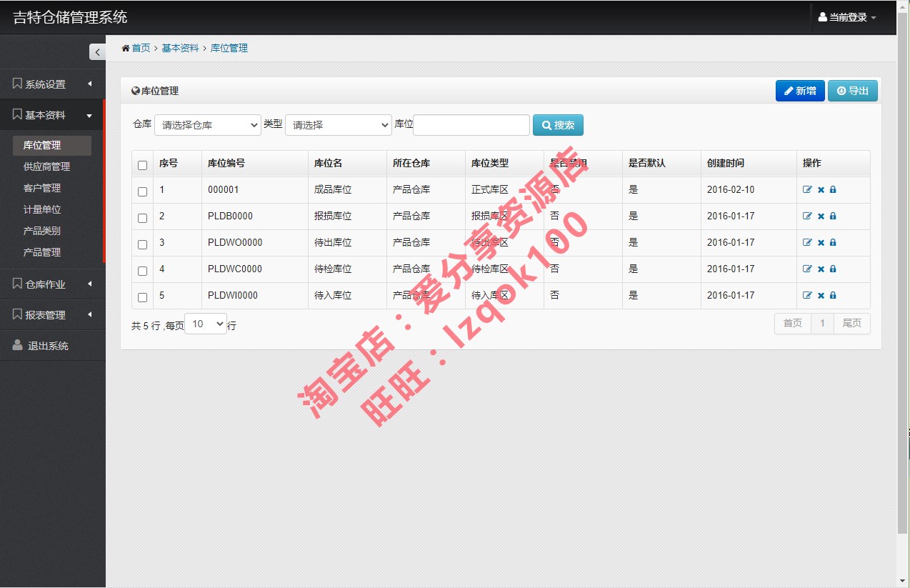Image resolution: width=910 pixels, height=588 pixels.
Task: Click the 库位管理 breadcrumb link
Action: tap(229, 48)
